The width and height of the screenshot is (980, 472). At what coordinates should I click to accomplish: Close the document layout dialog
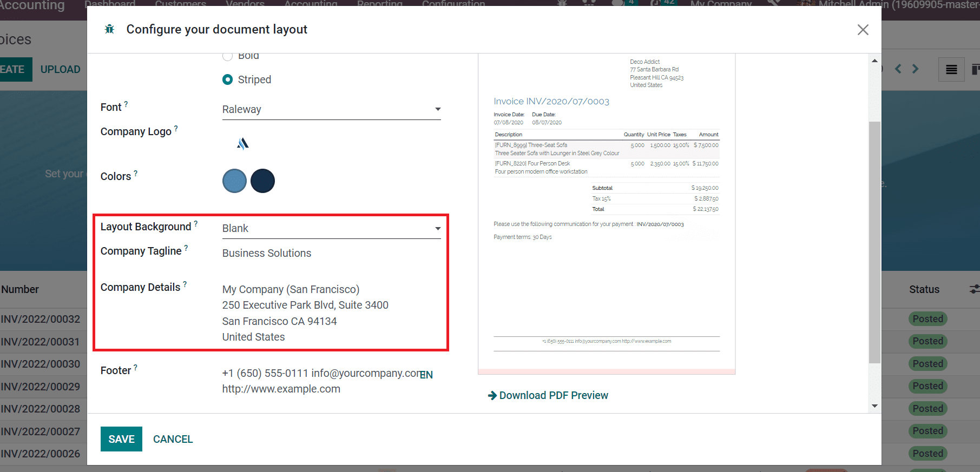863,30
